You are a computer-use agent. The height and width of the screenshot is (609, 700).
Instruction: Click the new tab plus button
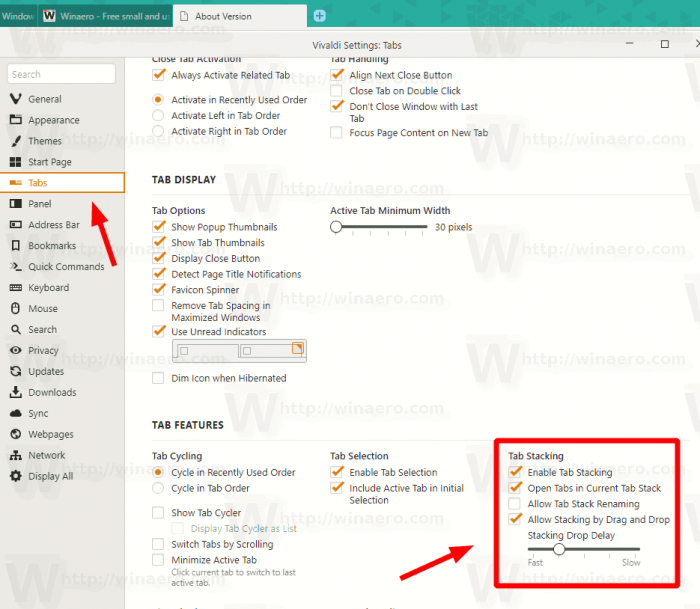[x=320, y=16]
